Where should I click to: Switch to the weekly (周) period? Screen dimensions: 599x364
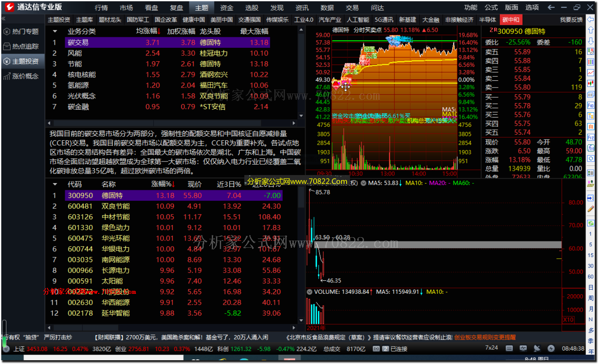point(591,298)
